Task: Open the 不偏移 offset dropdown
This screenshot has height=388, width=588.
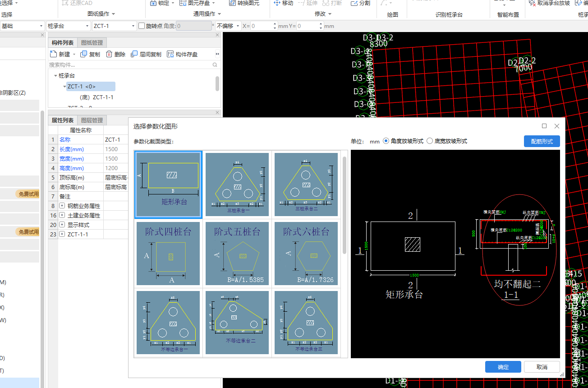Action: 228,26
